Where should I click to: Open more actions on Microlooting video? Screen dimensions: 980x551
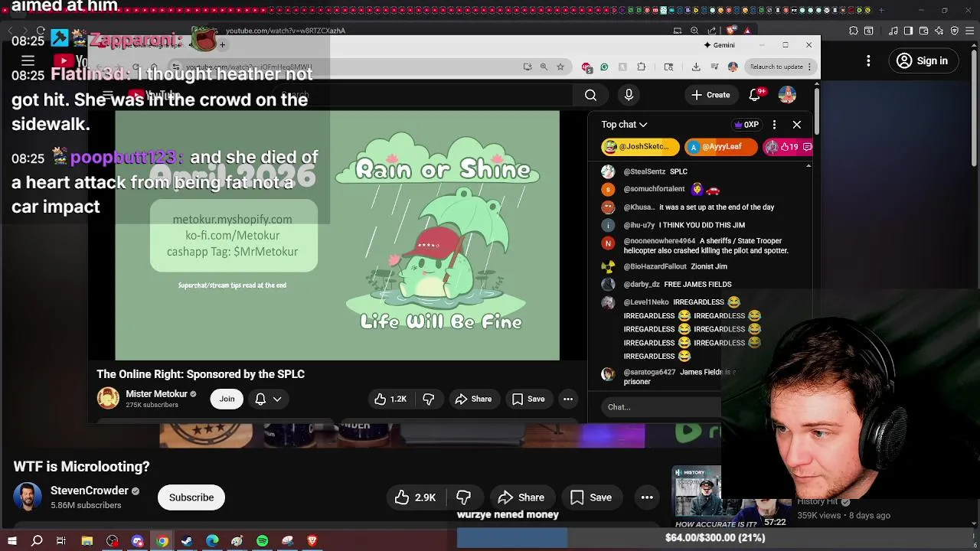[647, 497]
